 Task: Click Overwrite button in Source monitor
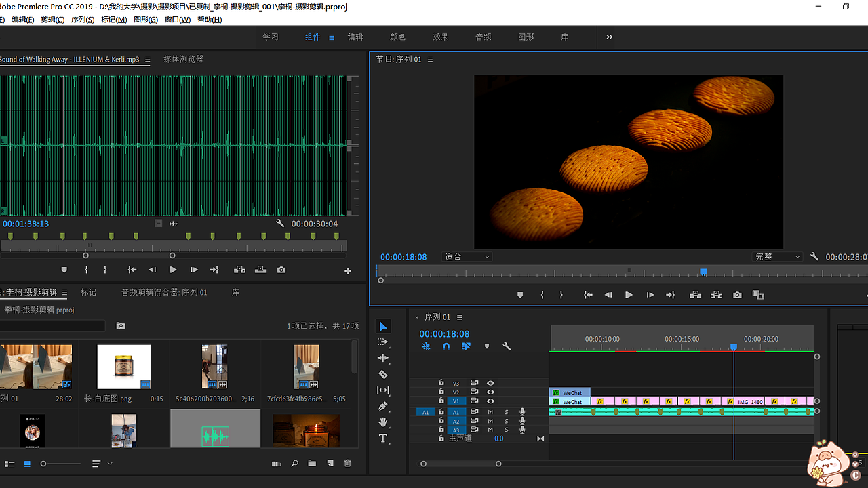[x=260, y=270]
